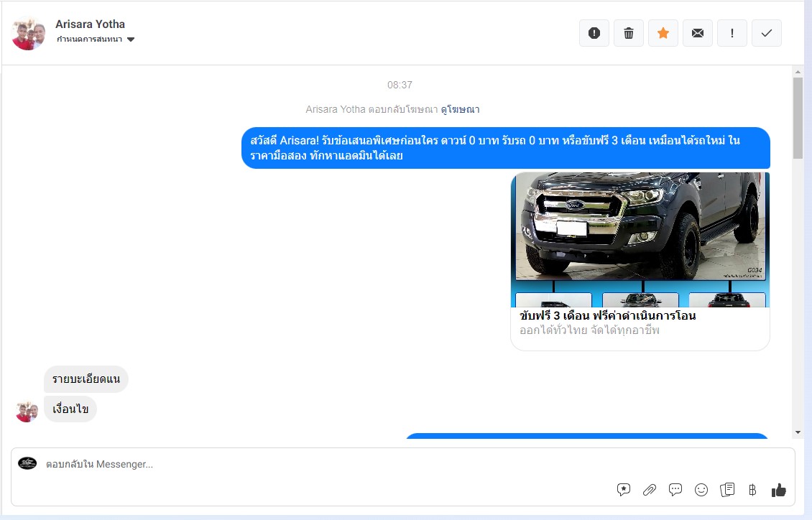Mark conversation as spam with octagon icon
812x520 pixels.
594,33
